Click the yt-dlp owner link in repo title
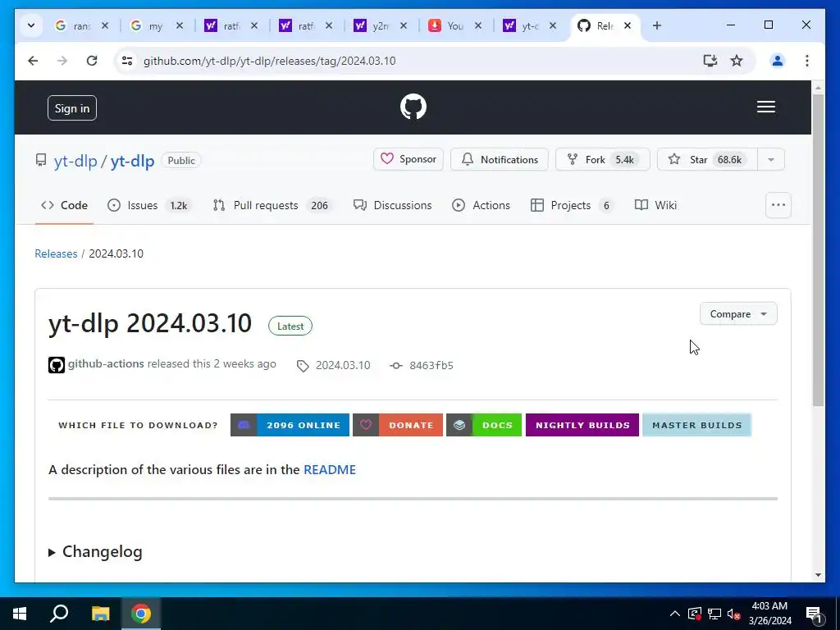The height and width of the screenshot is (630, 840). (x=75, y=161)
